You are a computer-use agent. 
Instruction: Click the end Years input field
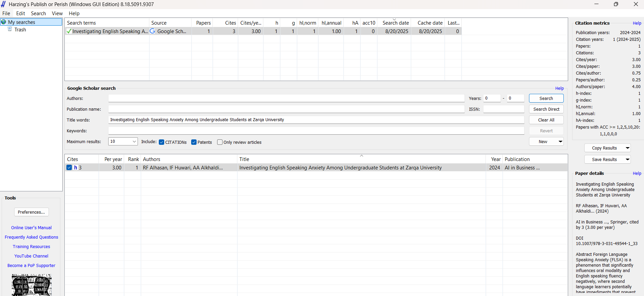516,98
